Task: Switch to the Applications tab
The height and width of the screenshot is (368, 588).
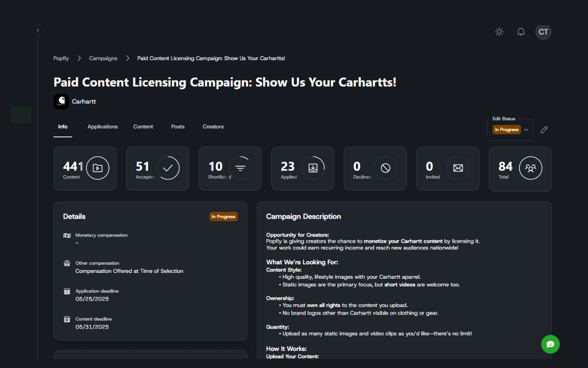Action: pyautogui.click(x=103, y=127)
